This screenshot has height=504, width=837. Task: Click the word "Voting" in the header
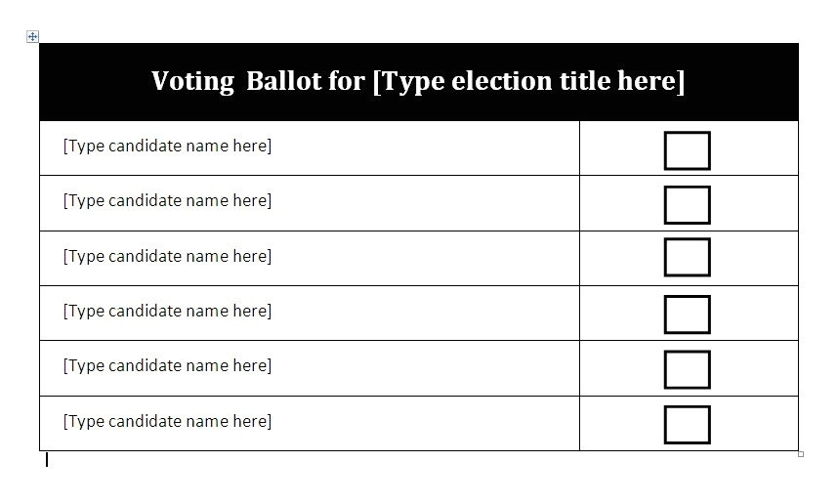[192, 81]
